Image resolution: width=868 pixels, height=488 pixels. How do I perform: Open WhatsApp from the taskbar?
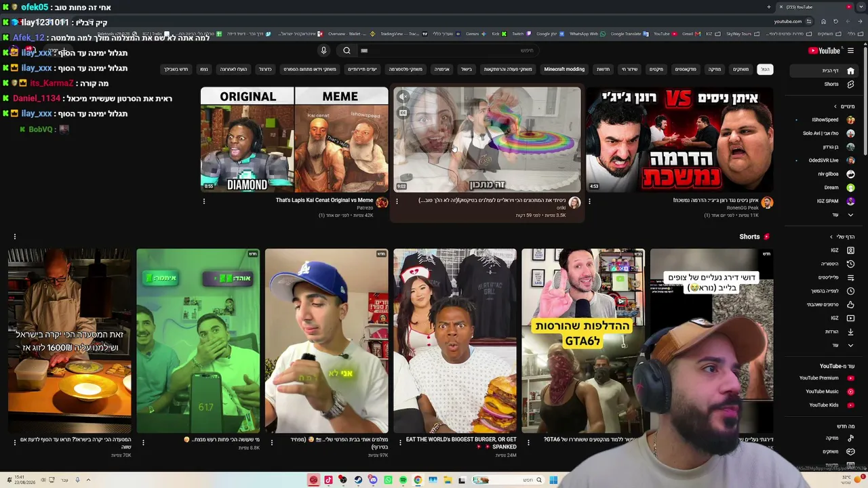(x=388, y=480)
